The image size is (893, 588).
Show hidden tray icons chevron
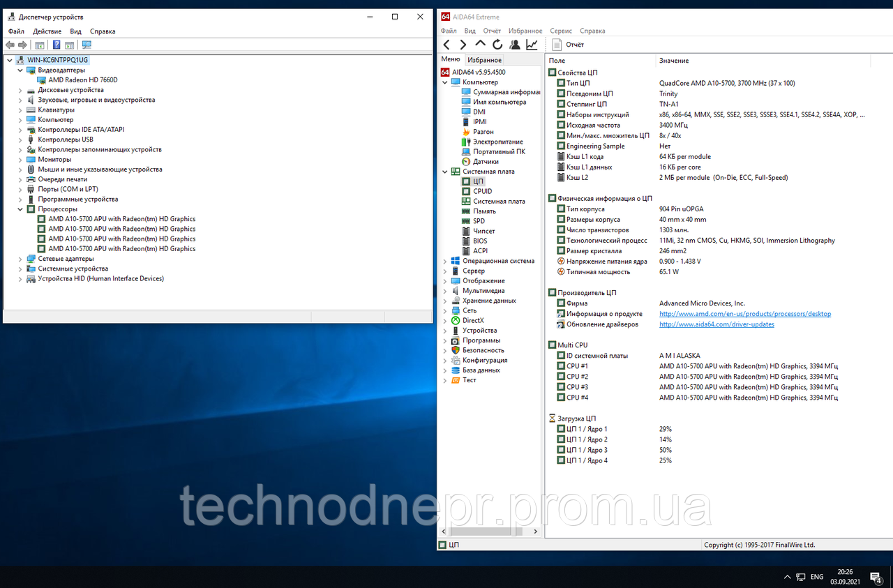(788, 577)
